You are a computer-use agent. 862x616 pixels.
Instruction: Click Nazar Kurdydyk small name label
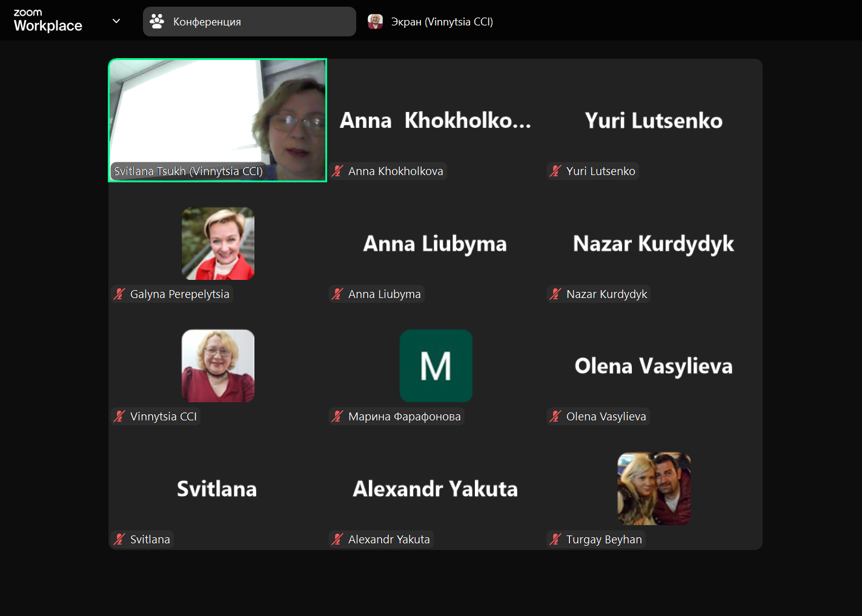[x=607, y=294]
